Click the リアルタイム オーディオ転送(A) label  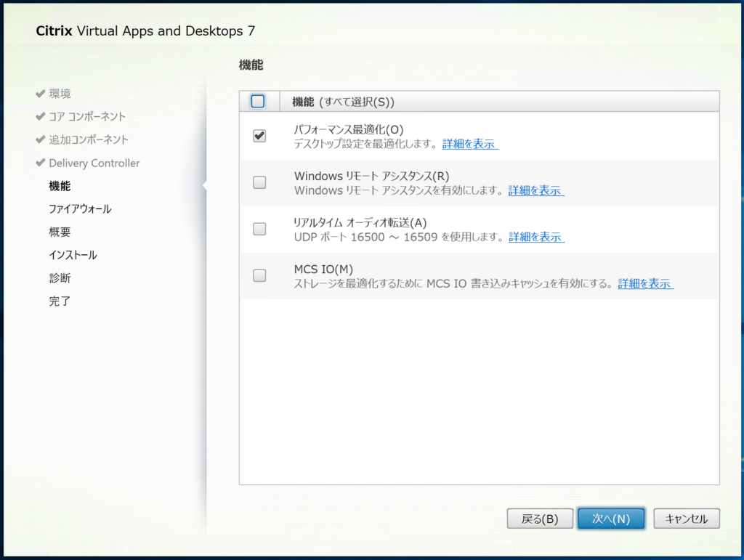360,222
